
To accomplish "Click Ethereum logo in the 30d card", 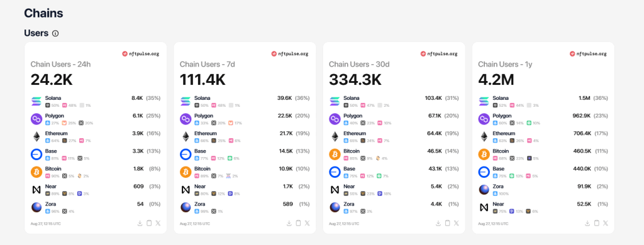I will click(x=335, y=137).
